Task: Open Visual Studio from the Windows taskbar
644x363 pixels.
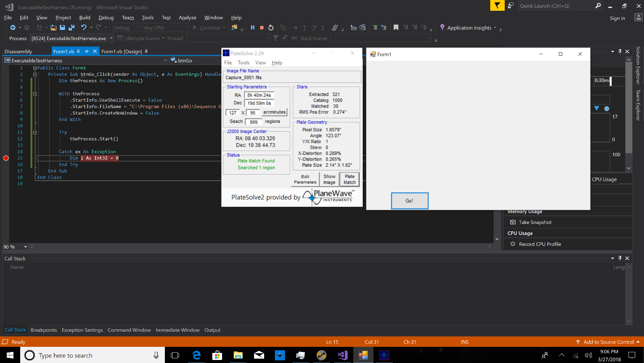Action: [x=343, y=355]
